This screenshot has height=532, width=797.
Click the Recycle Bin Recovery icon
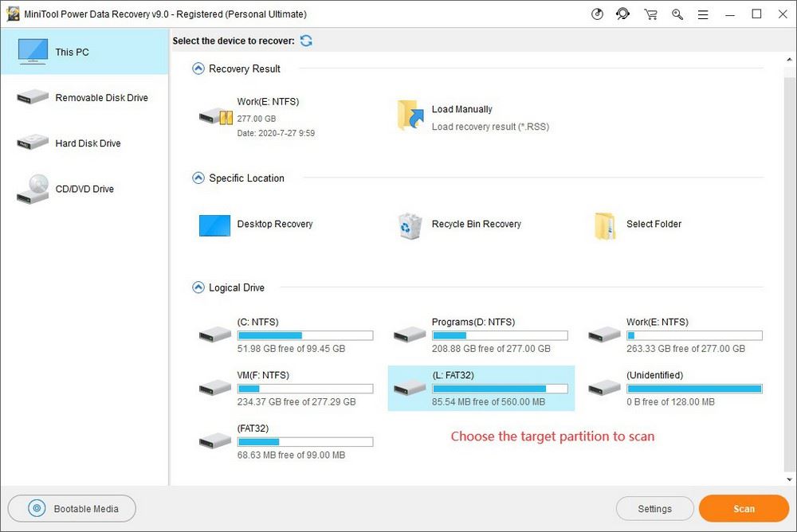coord(409,225)
